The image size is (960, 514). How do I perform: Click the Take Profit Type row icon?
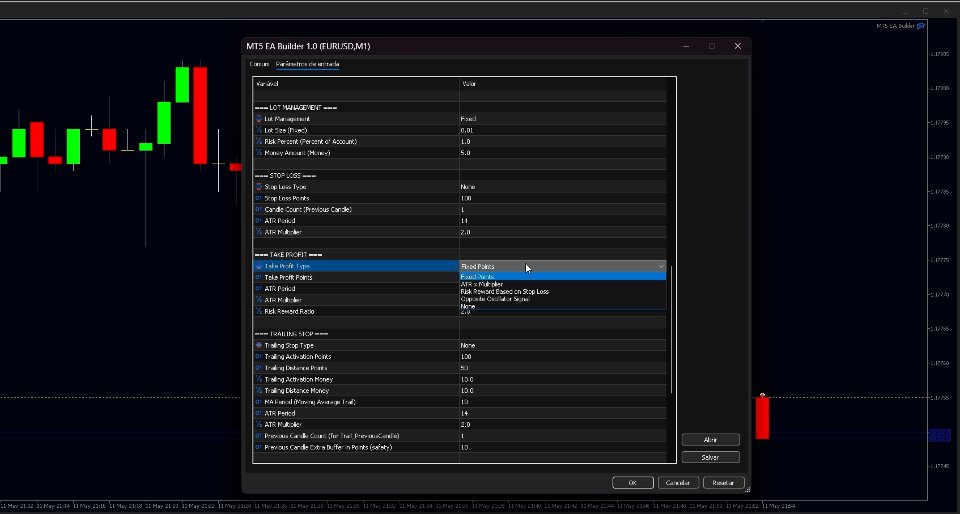click(x=258, y=266)
